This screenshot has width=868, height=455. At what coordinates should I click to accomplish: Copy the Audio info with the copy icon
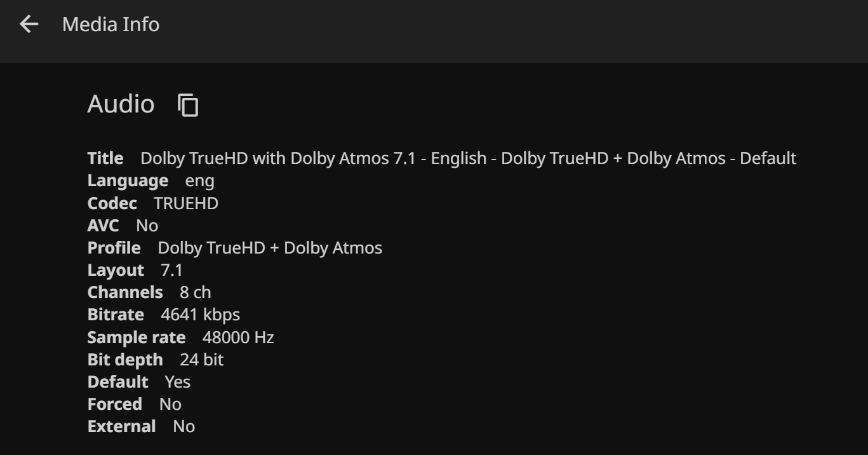pos(188,105)
